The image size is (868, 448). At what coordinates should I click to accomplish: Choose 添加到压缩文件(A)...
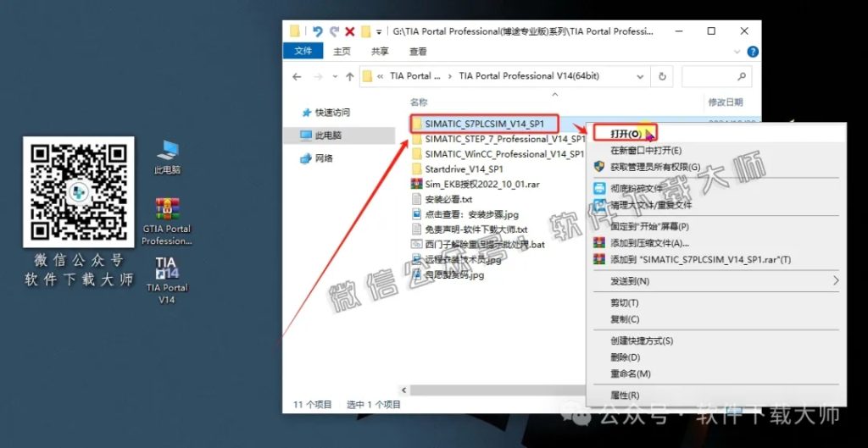(x=649, y=243)
